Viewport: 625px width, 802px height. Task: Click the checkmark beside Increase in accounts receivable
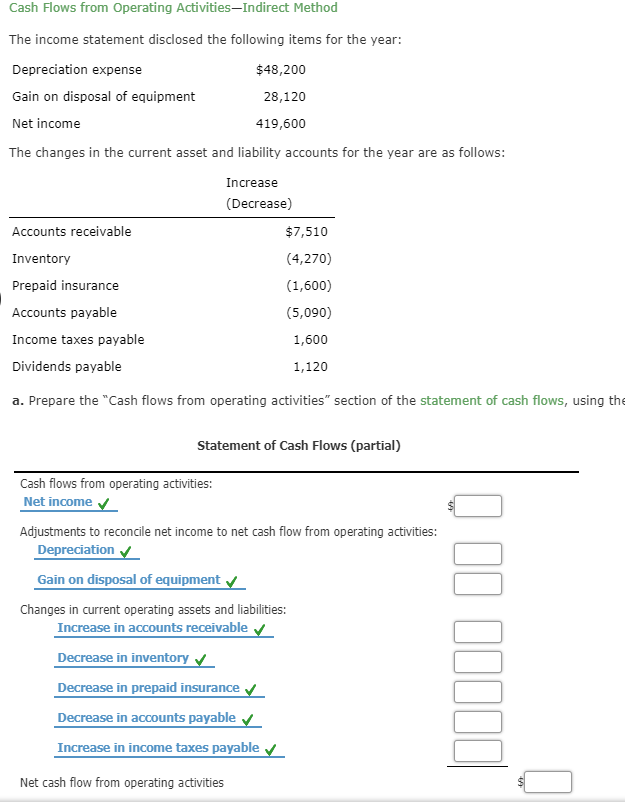coord(258,628)
